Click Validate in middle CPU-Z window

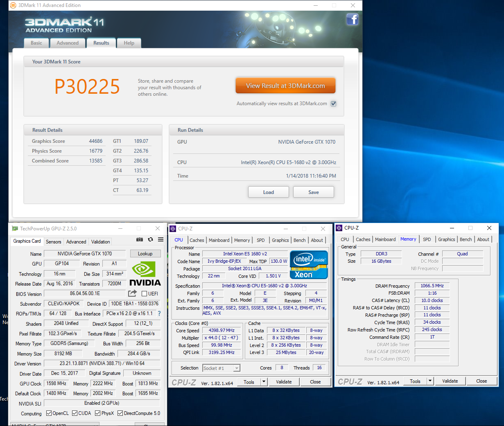click(284, 382)
